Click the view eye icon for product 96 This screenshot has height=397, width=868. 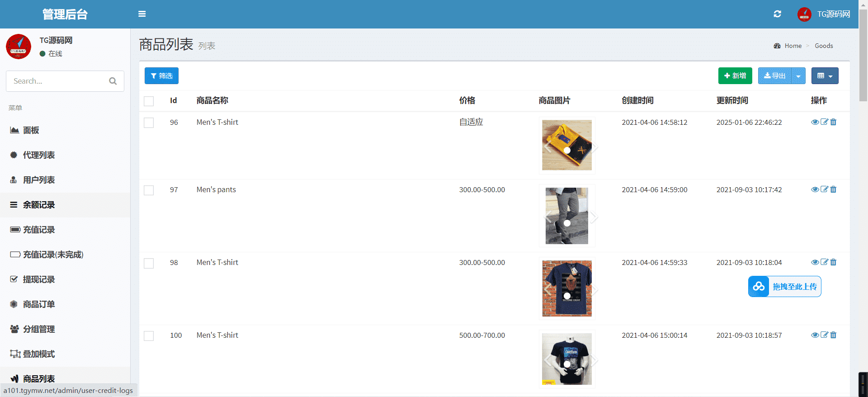point(815,122)
